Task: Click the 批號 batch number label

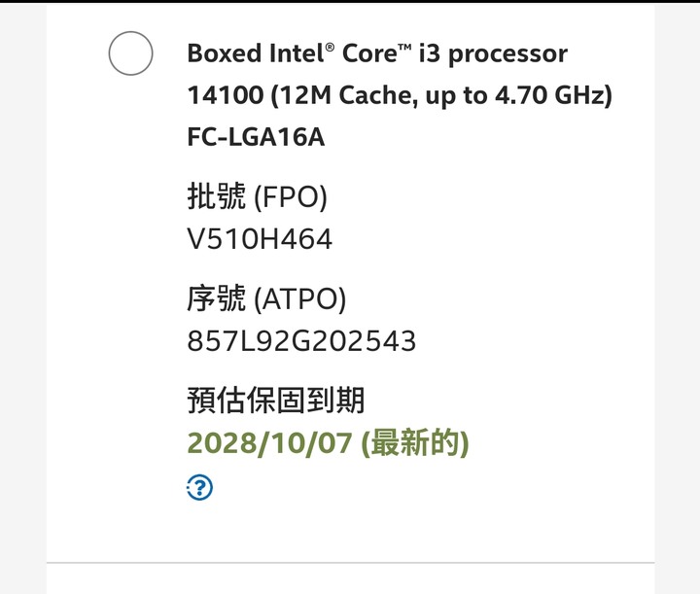Action: click(x=217, y=196)
